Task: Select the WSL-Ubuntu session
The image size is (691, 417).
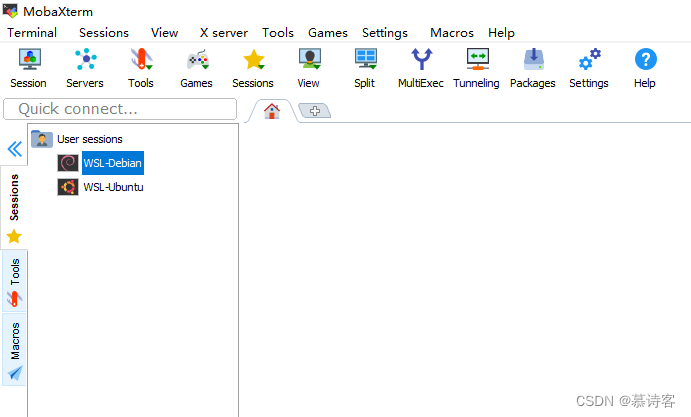Action: click(113, 187)
